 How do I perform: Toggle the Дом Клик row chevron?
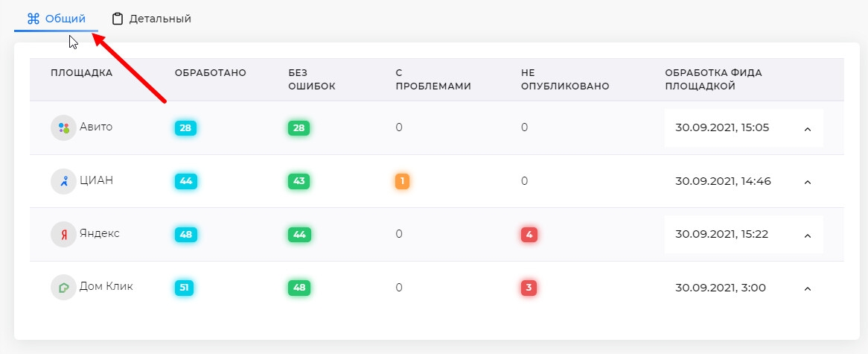[x=807, y=288]
